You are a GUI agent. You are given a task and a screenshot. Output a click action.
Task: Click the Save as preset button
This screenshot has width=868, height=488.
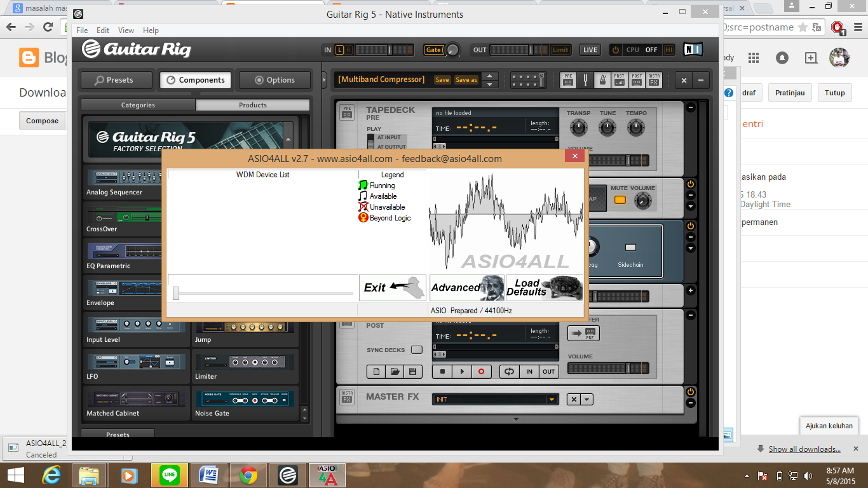point(466,80)
